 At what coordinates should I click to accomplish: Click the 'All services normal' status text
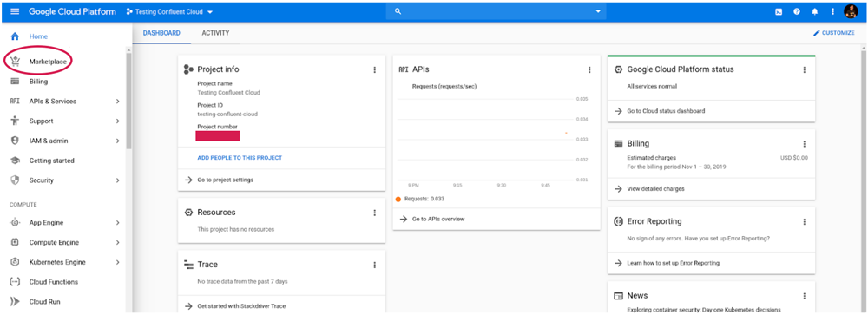coord(652,87)
